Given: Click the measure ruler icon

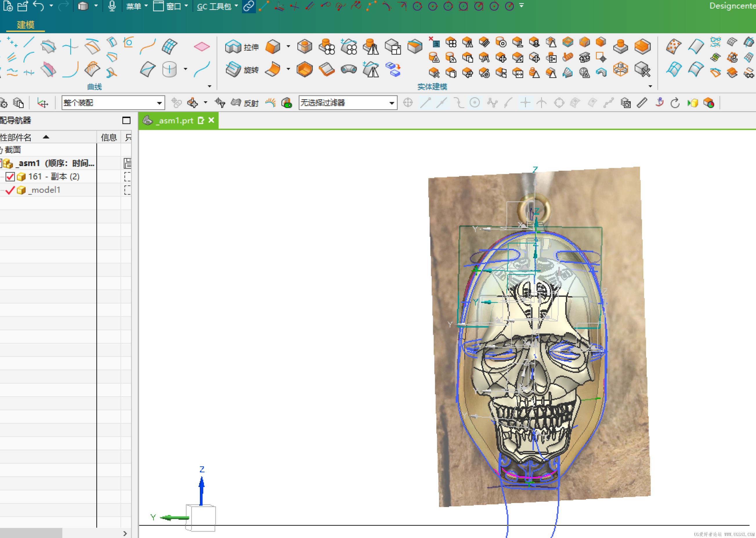Looking at the screenshot, I should tap(642, 103).
